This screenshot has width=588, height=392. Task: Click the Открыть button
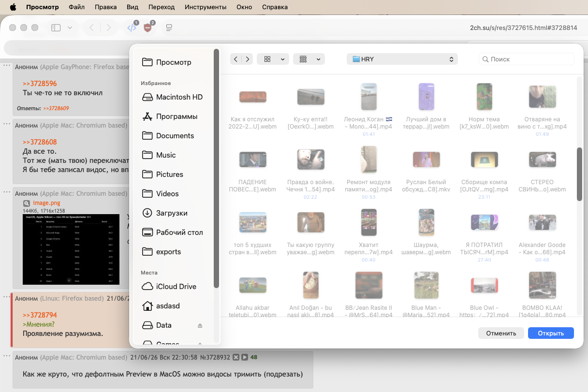coord(551,333)
